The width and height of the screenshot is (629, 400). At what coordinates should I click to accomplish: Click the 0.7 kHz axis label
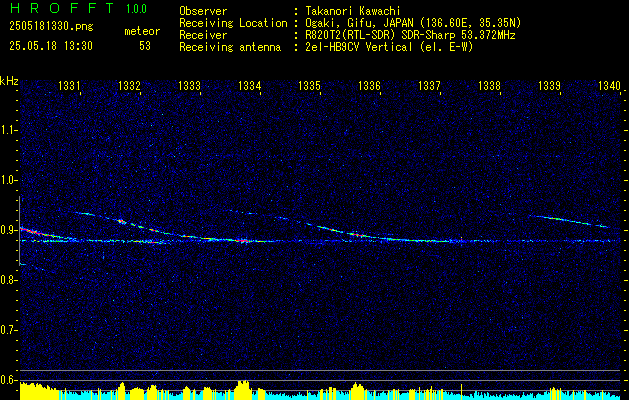(x=8, y=330)
